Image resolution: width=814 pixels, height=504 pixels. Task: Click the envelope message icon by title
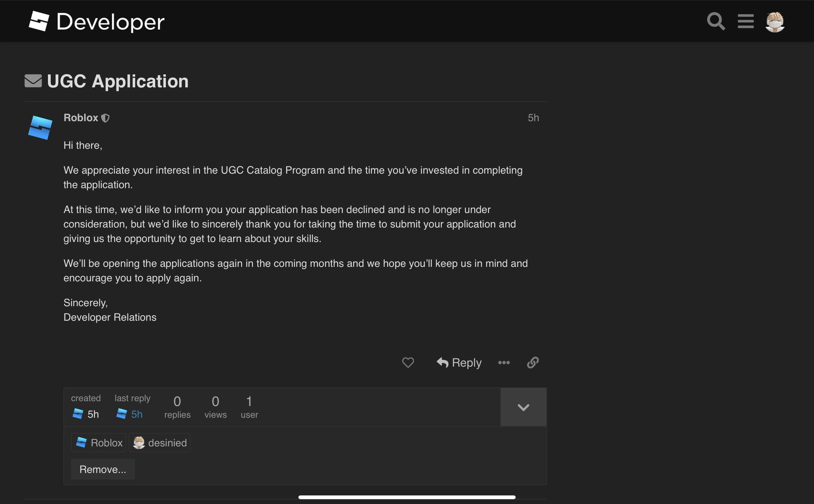[x=33, y=81]
